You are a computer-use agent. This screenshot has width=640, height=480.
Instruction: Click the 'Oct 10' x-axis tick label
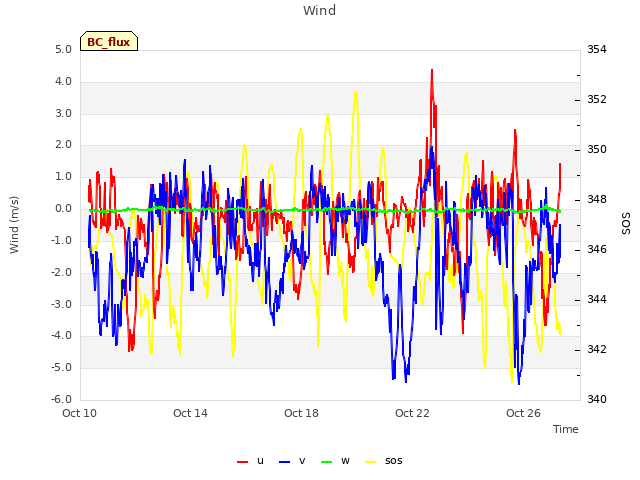pos(79,413)
